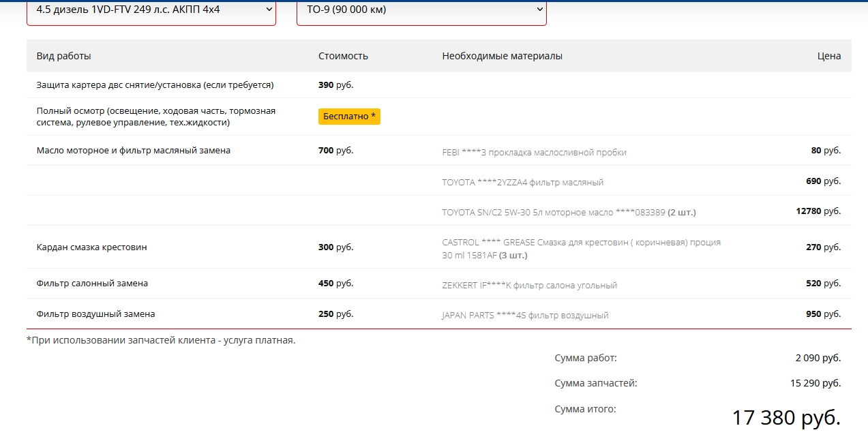Click CASTROL GREASE Смазка для крестовин material
Viewport: 868px width, 441px height.
pos(582,249)
